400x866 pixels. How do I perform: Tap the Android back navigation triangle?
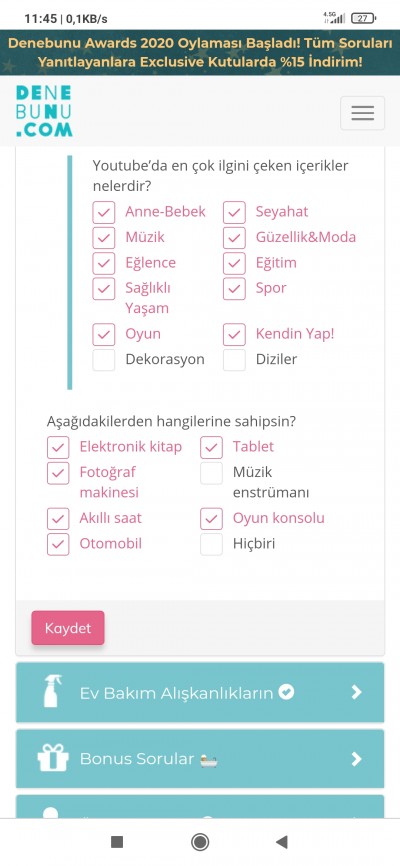282,842
